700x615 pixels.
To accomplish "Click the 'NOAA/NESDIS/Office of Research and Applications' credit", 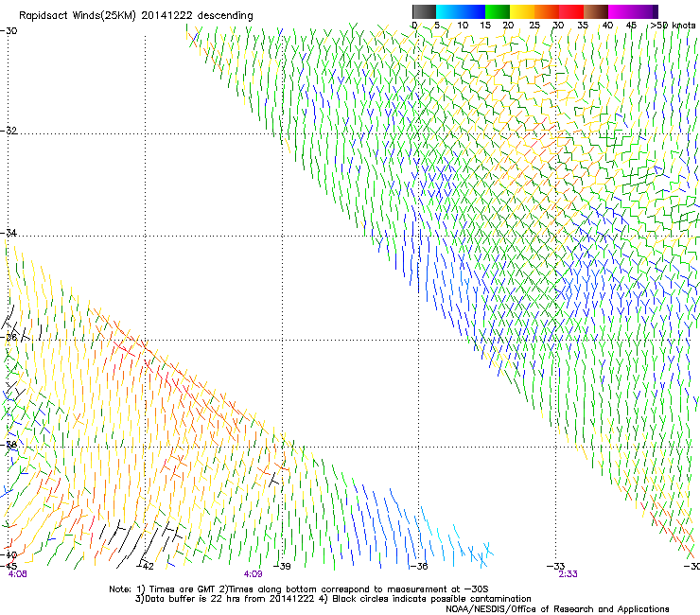I will (x=557, y=608).
